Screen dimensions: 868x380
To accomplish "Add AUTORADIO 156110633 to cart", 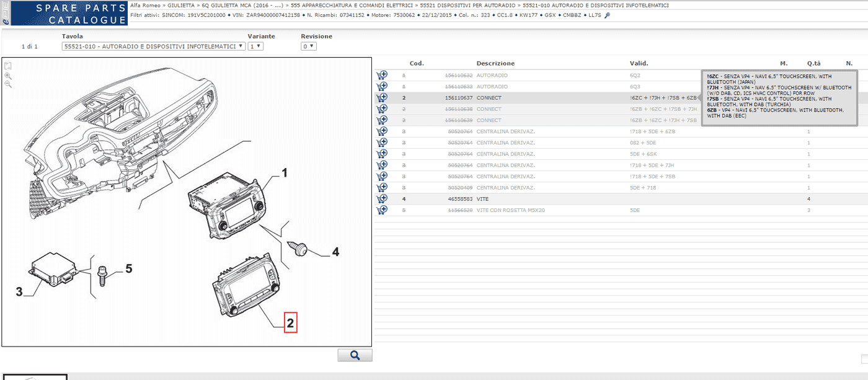I will (382, 86).
